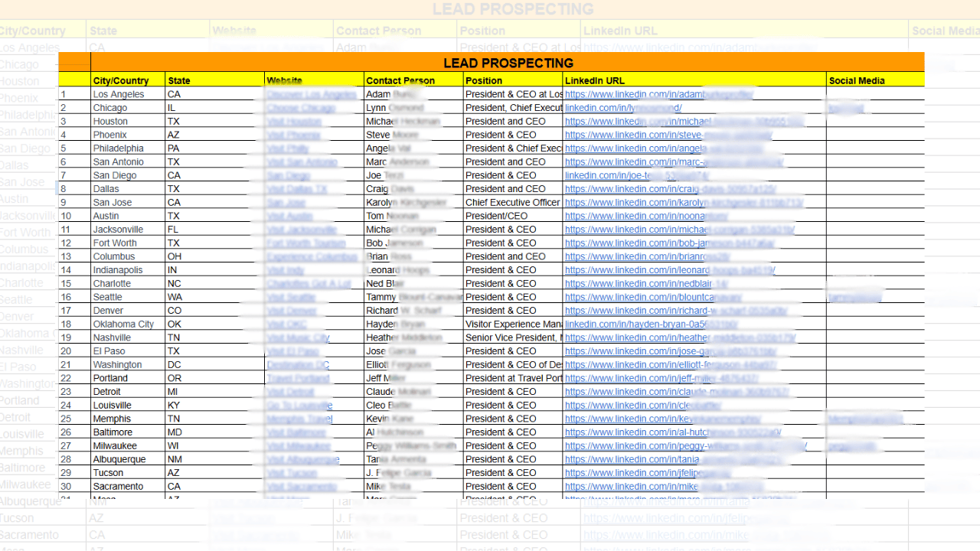Click row number 30 cell
Image resolution: width=980 pixels, height=551 pixels.
(x=74, y=486)
